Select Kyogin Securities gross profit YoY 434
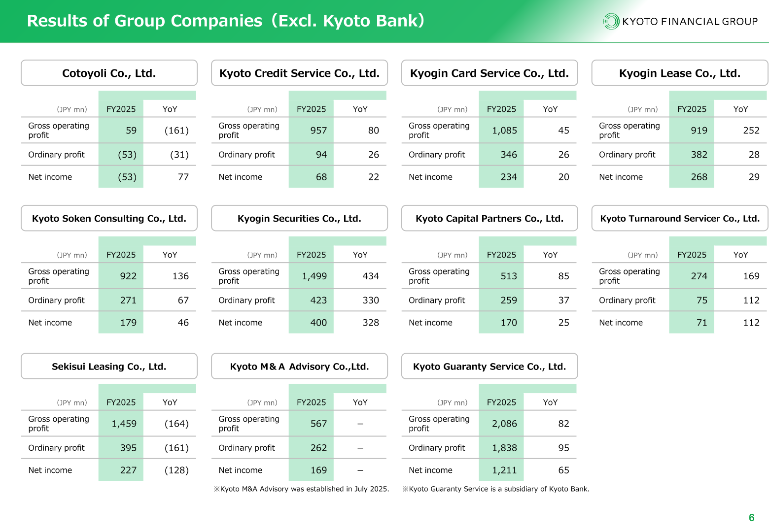The height and width of the screenshot is (532, 769). click(371, 276)
